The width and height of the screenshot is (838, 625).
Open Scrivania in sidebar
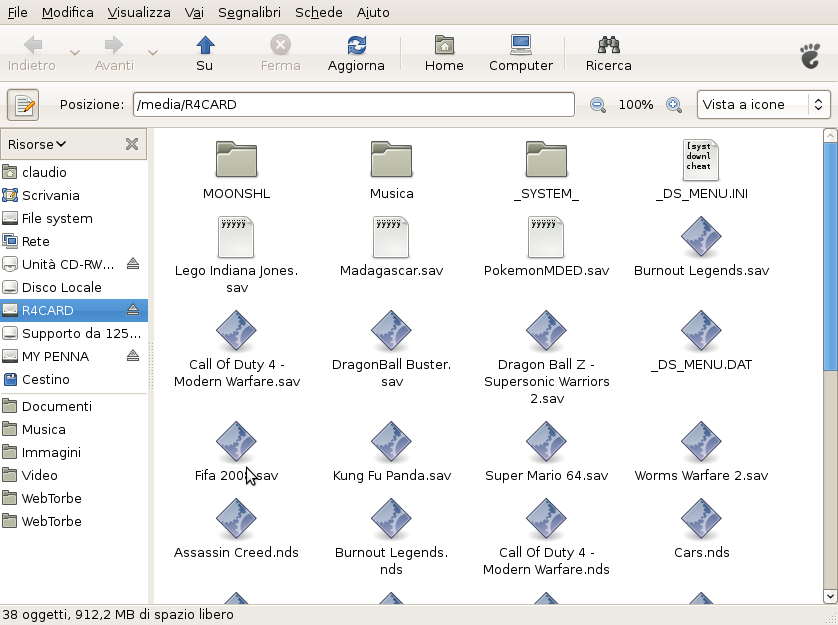(x=74, y=195)
